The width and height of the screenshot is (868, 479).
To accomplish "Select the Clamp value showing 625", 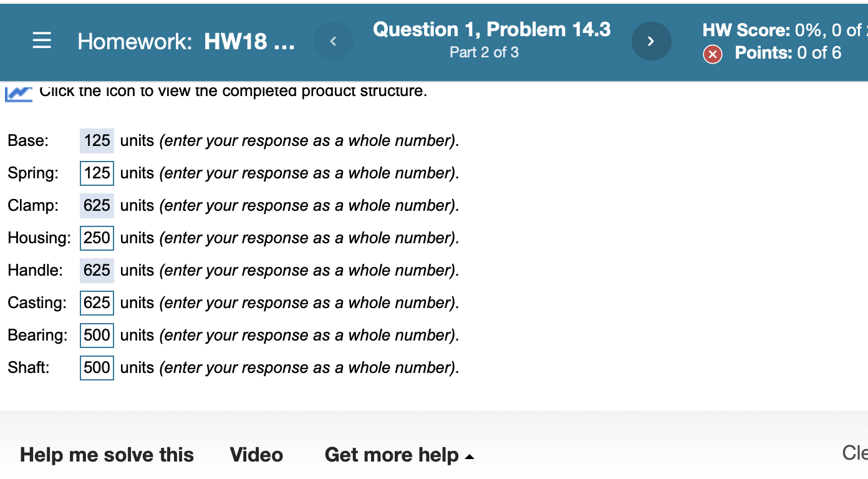I will (97, 205).
